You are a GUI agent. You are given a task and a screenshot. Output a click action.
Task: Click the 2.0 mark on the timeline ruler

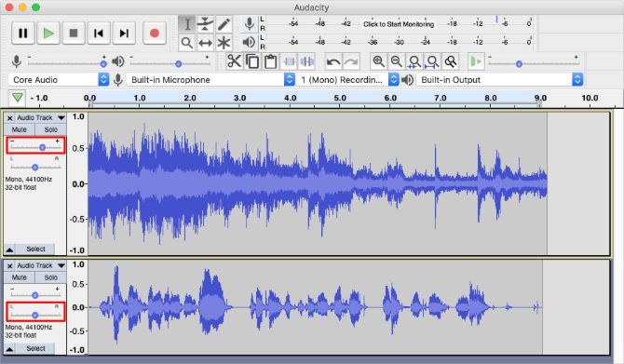[x=190, y=98]
